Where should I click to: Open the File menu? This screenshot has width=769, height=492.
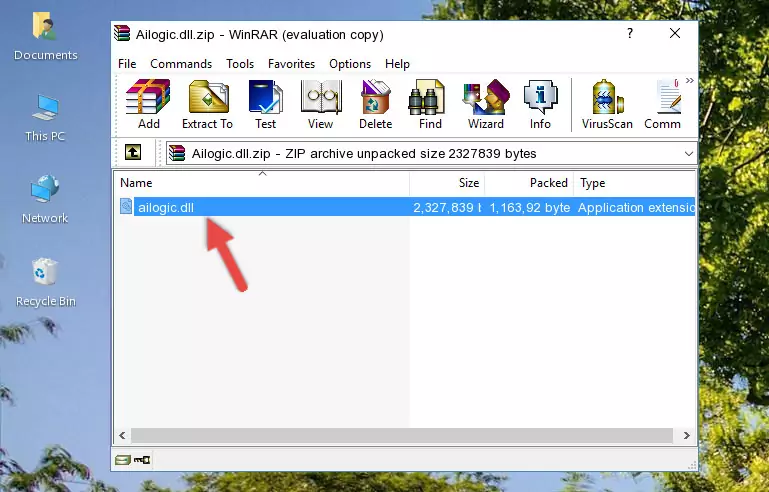[127, 64]
